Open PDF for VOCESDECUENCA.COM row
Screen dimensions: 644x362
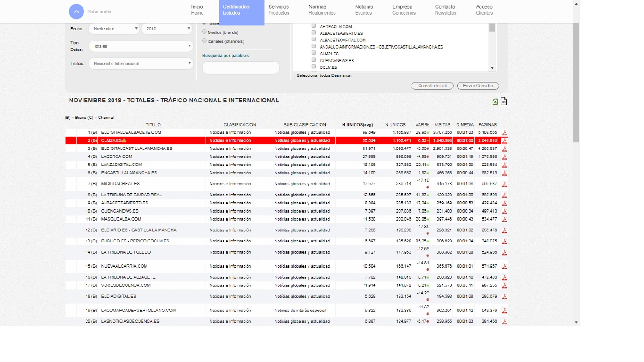(504, 286)
